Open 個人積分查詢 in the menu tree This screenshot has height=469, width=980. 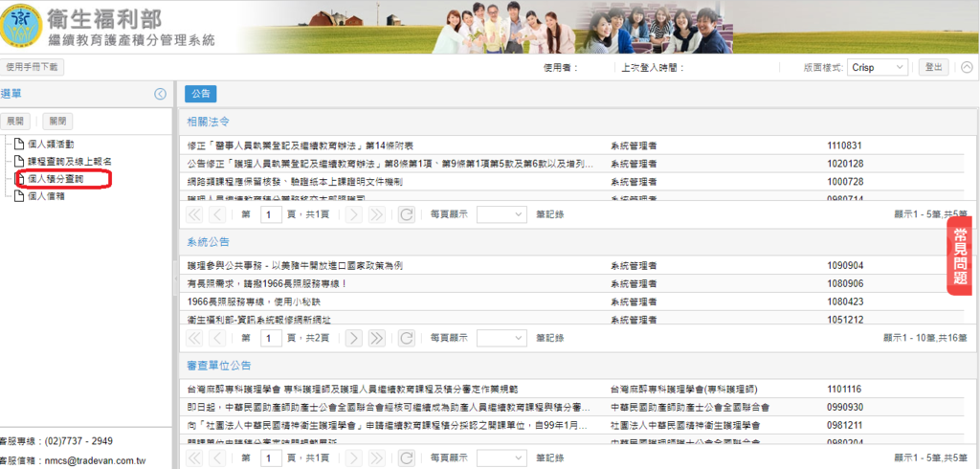(56, 179)
